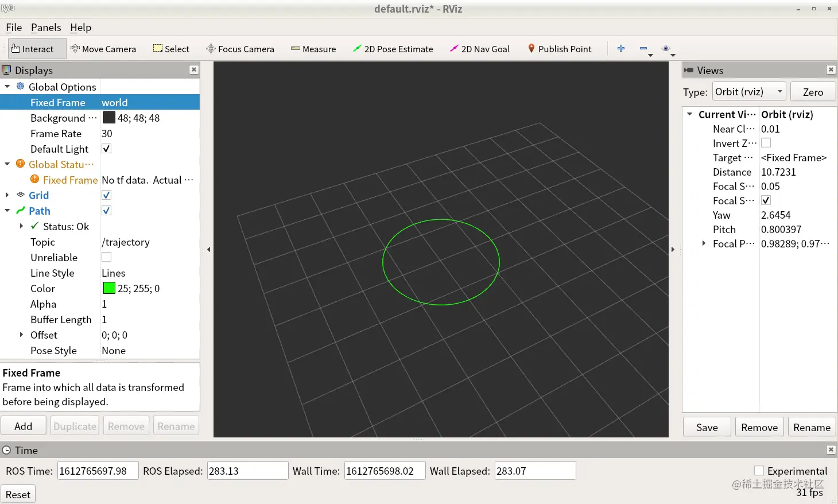Save the current view

point(707,427)
